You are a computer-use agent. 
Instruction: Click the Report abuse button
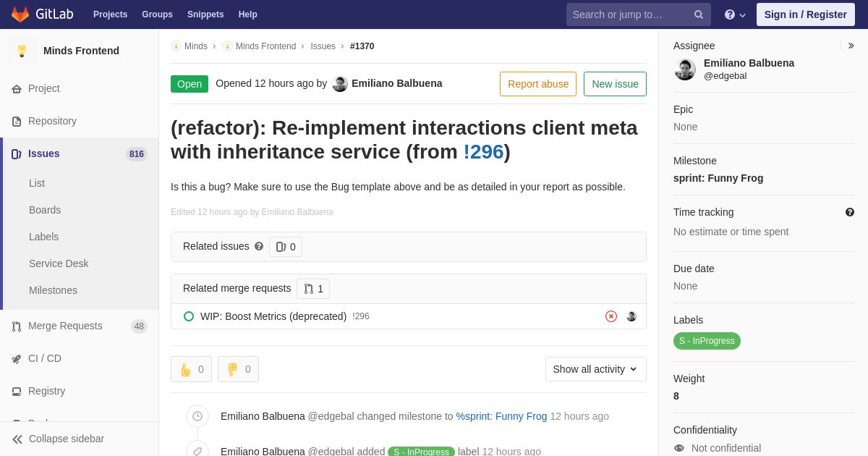click(538, 84)
